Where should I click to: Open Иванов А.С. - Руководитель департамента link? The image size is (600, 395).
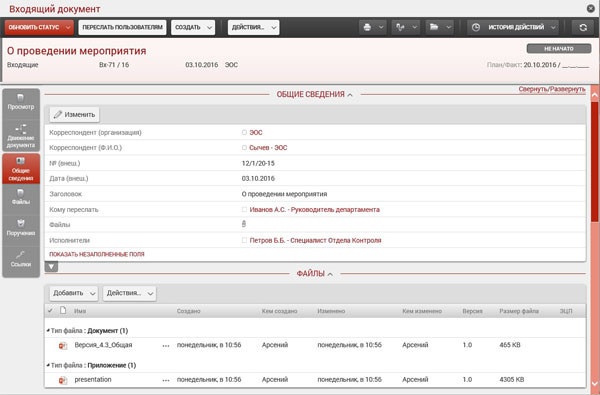pyautogui.click(x=315, y=210)
